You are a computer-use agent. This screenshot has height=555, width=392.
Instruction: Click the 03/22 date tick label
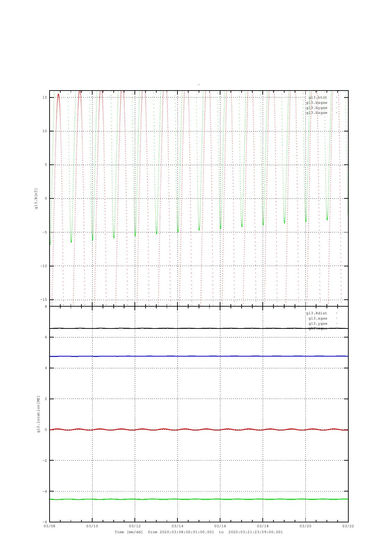[x=348, y=526]
